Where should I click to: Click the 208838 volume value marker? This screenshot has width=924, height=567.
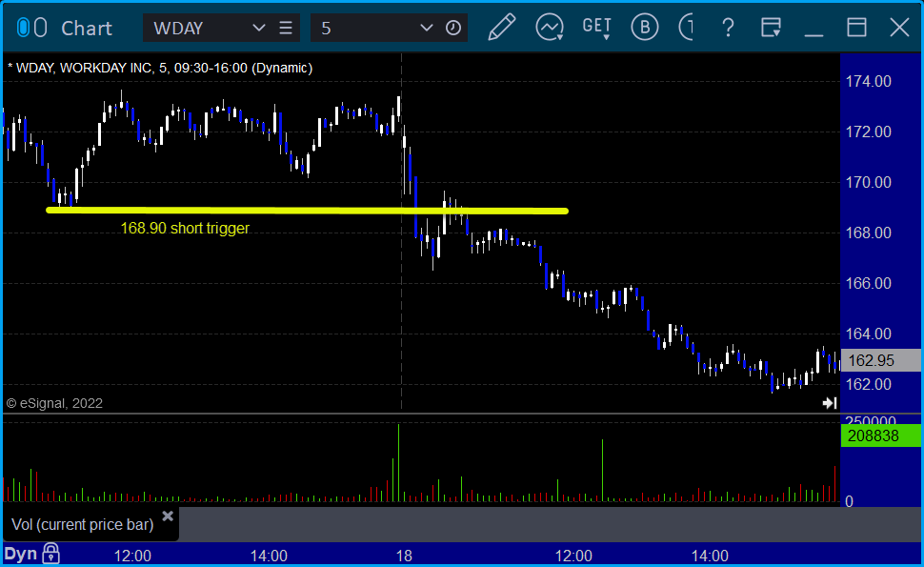point(880,435)
